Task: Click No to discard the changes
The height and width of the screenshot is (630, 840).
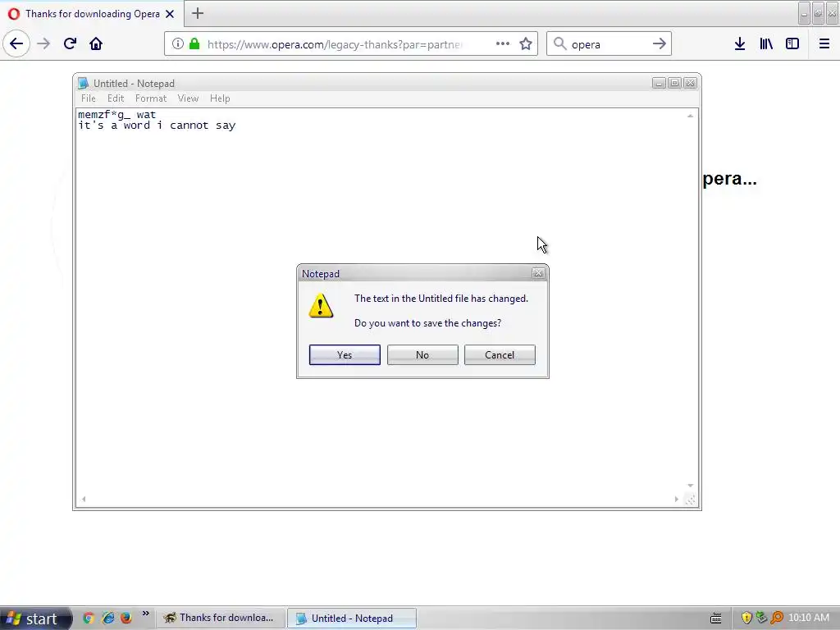Action: (x=422, y=354)
